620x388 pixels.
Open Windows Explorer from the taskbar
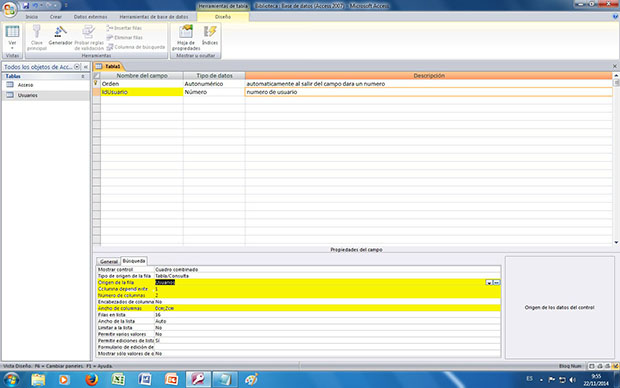[38, 380]
